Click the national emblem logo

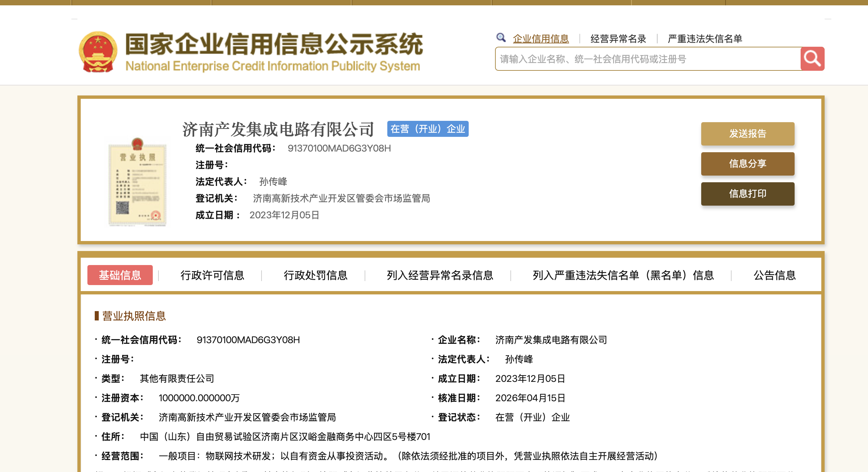point(98,52)
